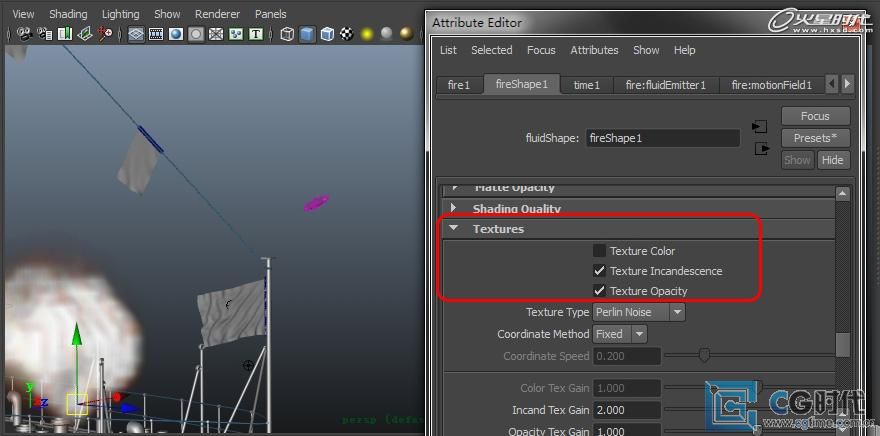This screenshot has height=436, width=880.
Task: Open the Lighting menu
Action: [120, 14]
